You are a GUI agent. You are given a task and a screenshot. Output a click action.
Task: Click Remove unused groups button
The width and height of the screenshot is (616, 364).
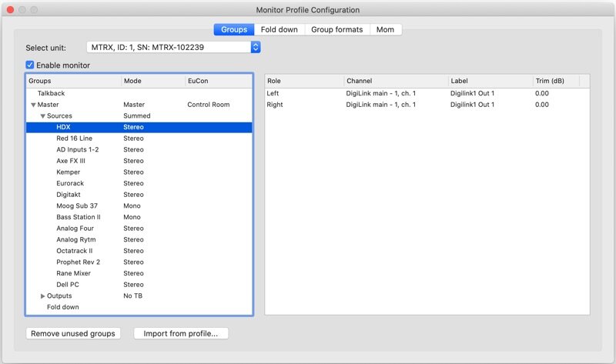click(73, 333)
